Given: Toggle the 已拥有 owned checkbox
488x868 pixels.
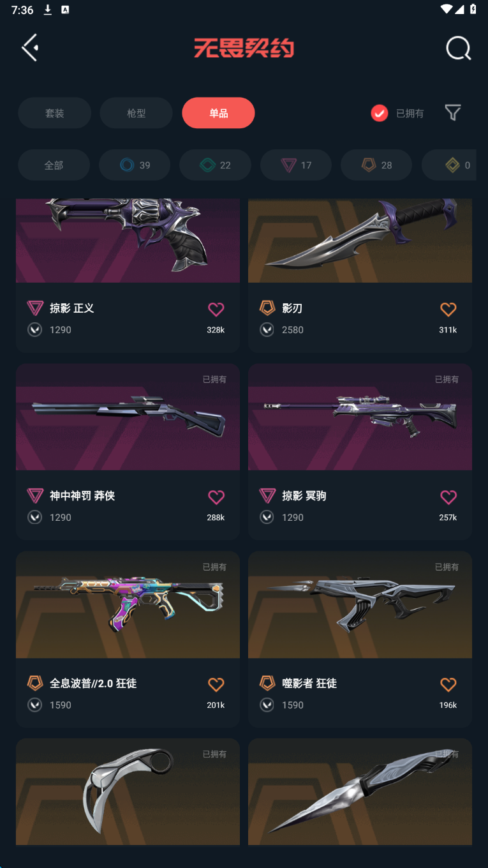Looking at the screenshot, I should [380, 113].
